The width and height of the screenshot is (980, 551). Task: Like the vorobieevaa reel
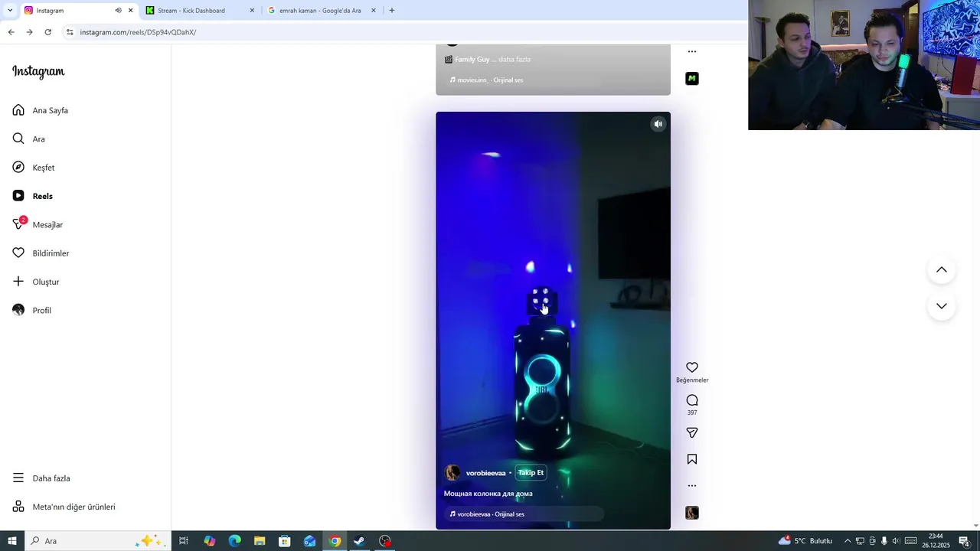click(692, 367)
